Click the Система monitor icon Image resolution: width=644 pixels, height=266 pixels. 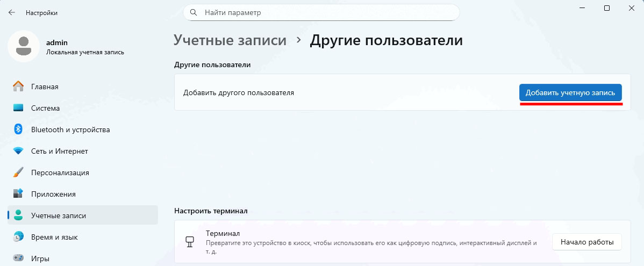point(18,108)
